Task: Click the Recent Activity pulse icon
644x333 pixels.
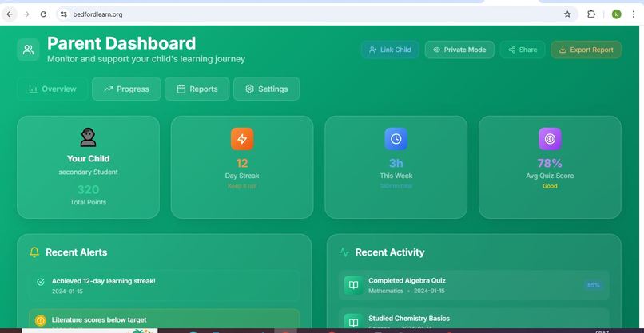Action: coord(344,252)
